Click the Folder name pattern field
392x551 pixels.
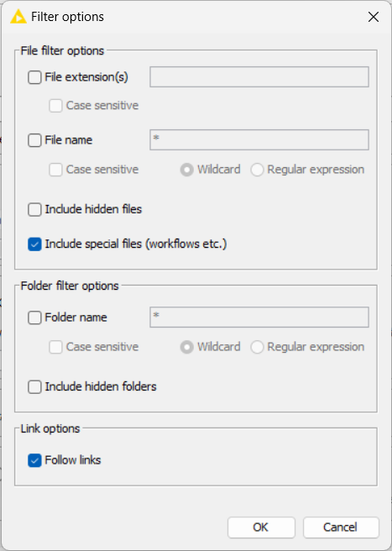tap(259, 317)
